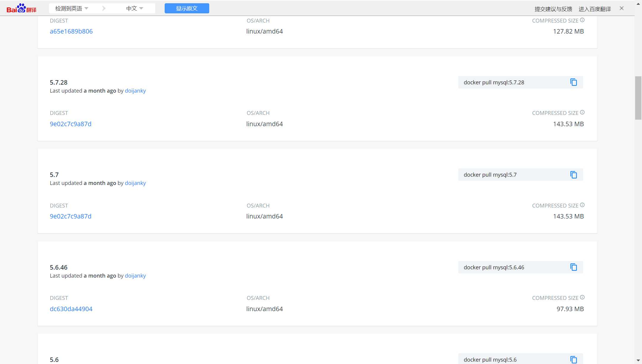642x364 pixels.
Task: Click the 97.93 MB size value
Action: click(x=570, y=309)
